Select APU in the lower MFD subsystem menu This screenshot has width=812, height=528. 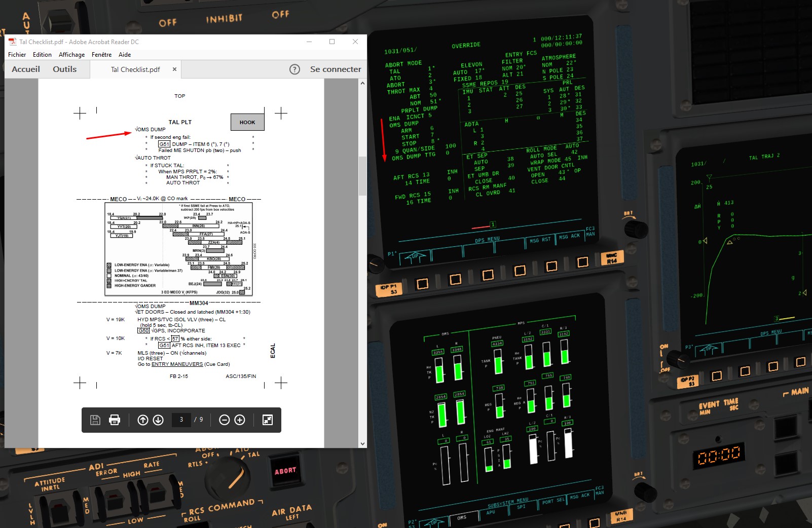click(x=491, y=511)
